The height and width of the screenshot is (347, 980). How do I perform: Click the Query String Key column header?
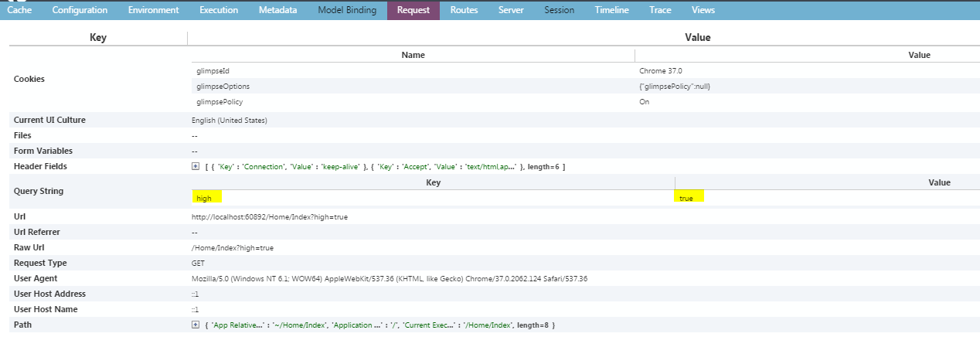click(x=433, y=182)
